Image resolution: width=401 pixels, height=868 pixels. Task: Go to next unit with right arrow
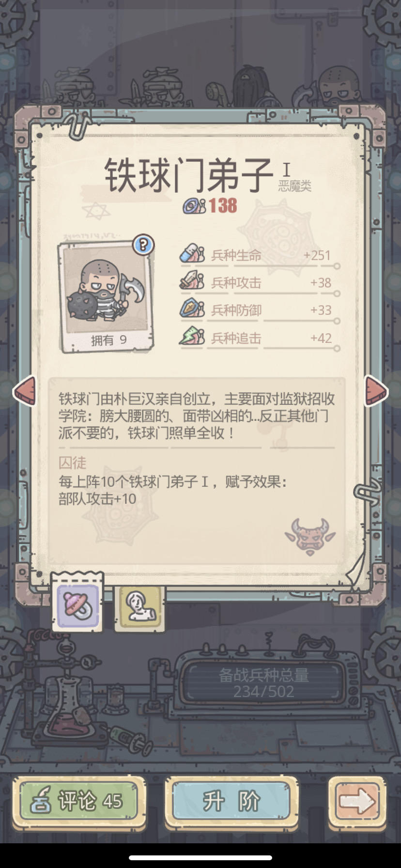[x=376, y=390]
